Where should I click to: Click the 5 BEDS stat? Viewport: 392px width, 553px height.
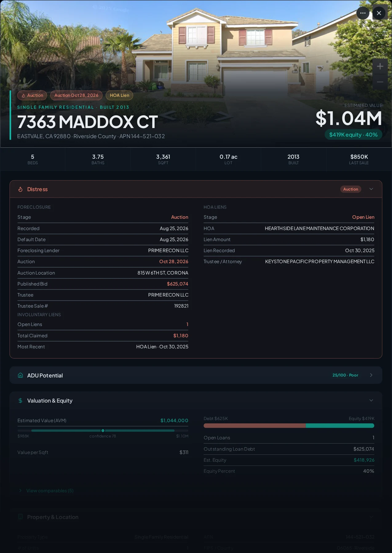click(x=33, y=159)
